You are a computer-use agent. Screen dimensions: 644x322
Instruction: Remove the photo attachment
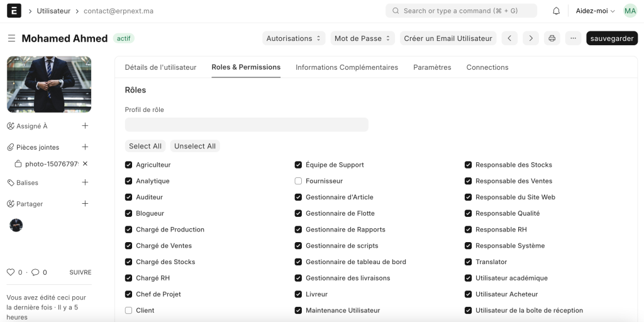click(85, 164)
